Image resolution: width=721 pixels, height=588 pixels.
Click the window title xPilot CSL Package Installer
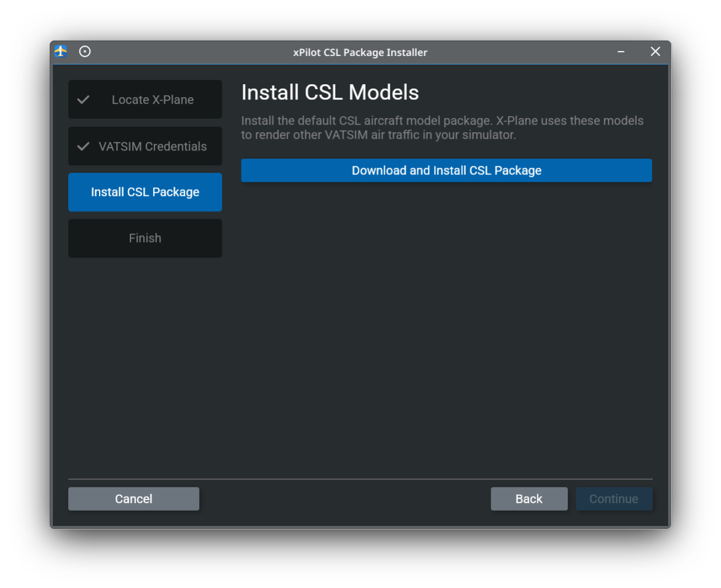click(361, 52)
